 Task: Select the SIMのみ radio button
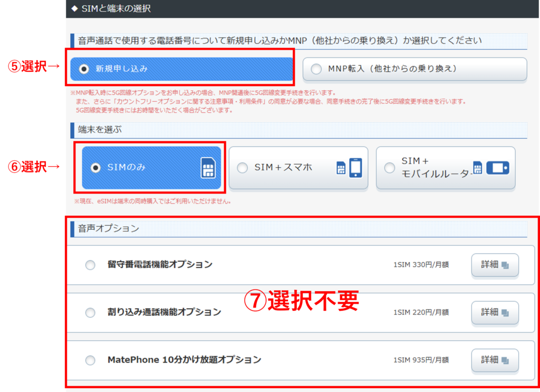(95, 168)
